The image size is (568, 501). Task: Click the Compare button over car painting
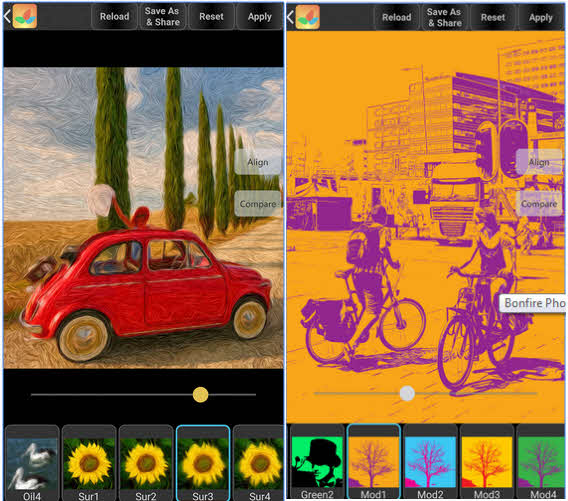(258, 204)
